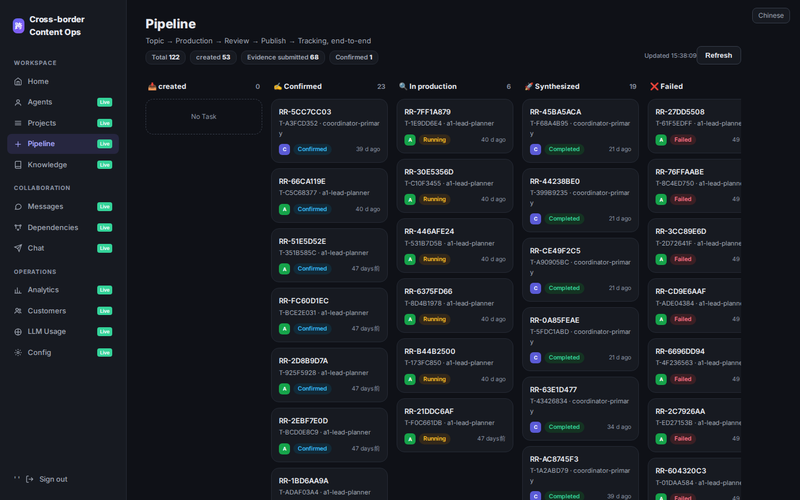Image resolution: width=800 pixels, height=500 pixels.
Task: Click the red X icon on Failed column
Action: (654, 87)
